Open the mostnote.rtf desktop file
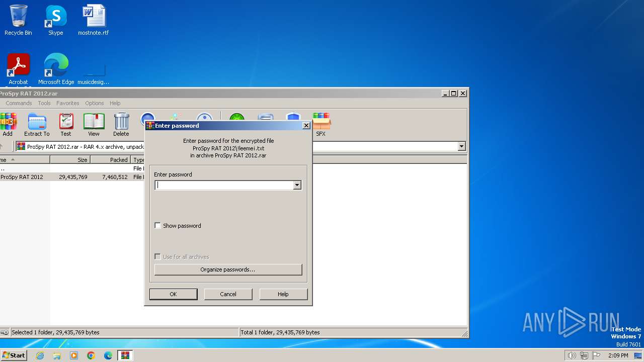Image resolution: width=644 pixels, height=362 pixels. point(93,20)
